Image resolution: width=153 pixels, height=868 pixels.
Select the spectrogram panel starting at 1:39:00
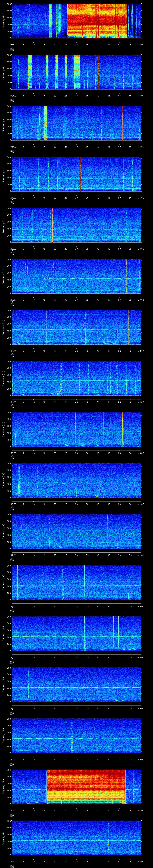(x=77, y=429)
